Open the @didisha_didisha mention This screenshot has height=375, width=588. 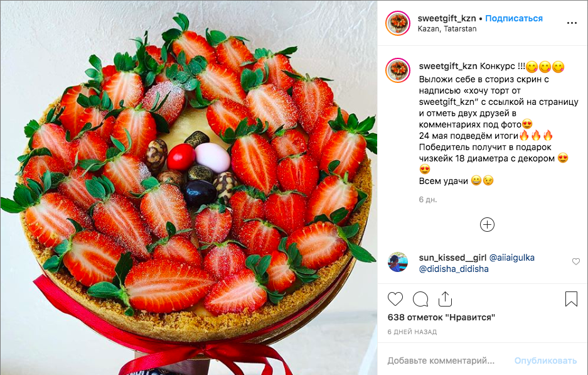pyautogui.click(x=454, y=269)
